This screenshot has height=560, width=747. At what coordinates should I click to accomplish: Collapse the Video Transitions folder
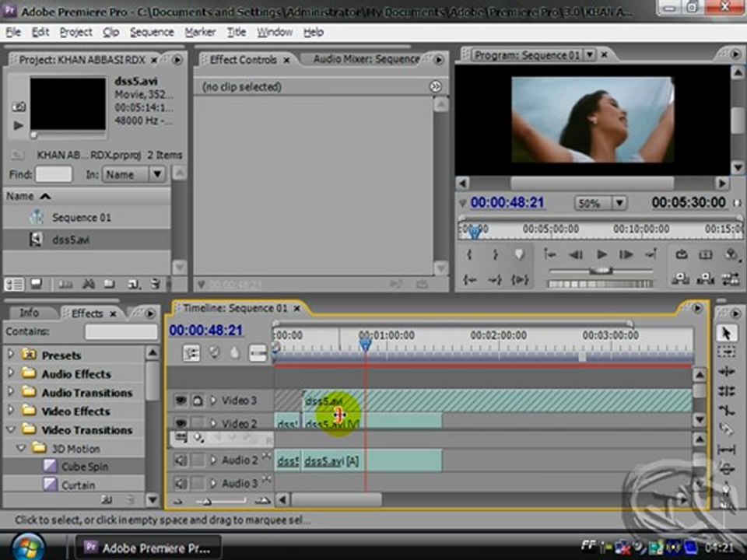click(x=10, y=429)
